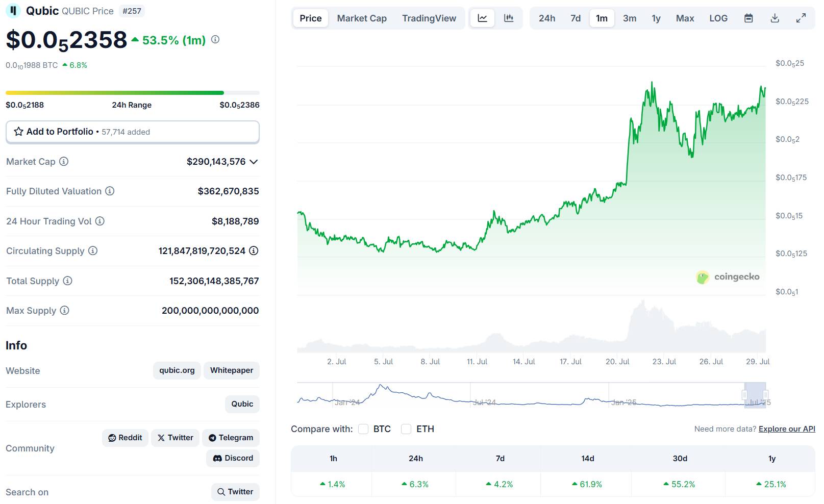The width and height of the screenshot is (824, 504).
Task: Enable BTC comparison checkbox
Action: click(x=363, y=429)
